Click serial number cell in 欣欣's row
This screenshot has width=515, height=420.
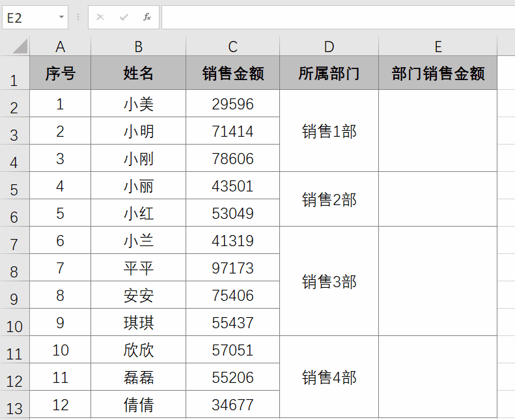[60, 350]
